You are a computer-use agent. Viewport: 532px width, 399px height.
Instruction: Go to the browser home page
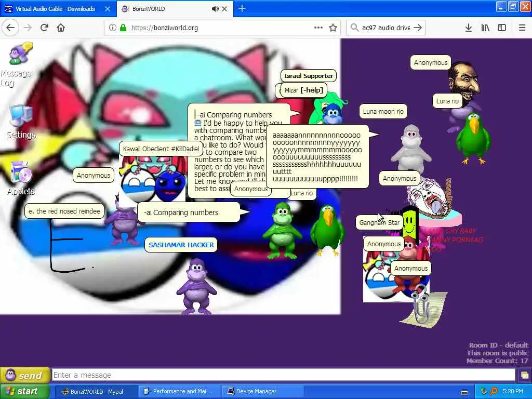click(x=61, y=28)
